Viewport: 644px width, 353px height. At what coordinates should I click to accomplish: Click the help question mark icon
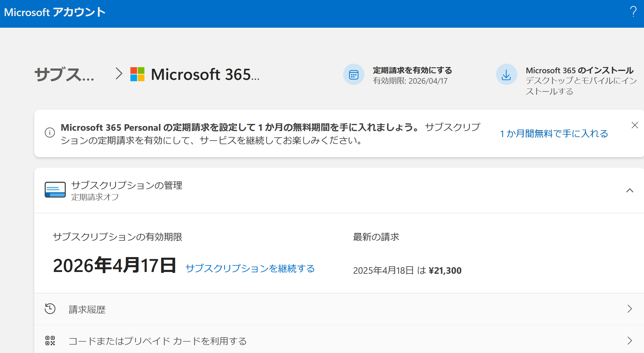(x=633, y=12)
